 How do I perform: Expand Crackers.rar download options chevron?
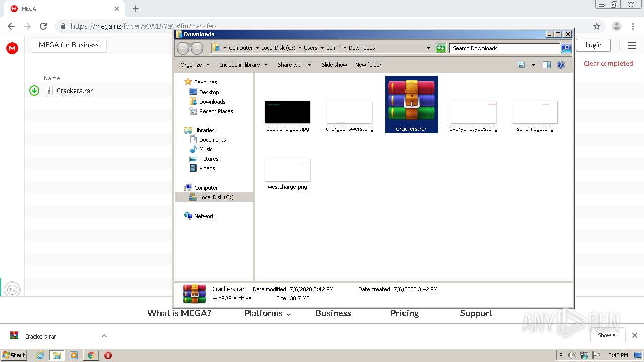coord(104,336)
